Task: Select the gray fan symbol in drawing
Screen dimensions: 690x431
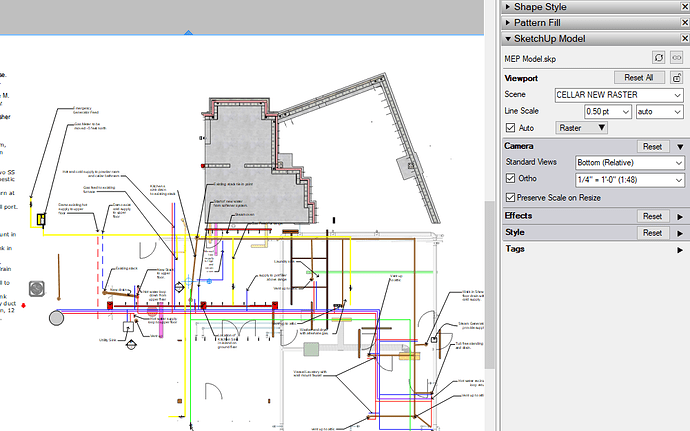Action: [37, 289]
